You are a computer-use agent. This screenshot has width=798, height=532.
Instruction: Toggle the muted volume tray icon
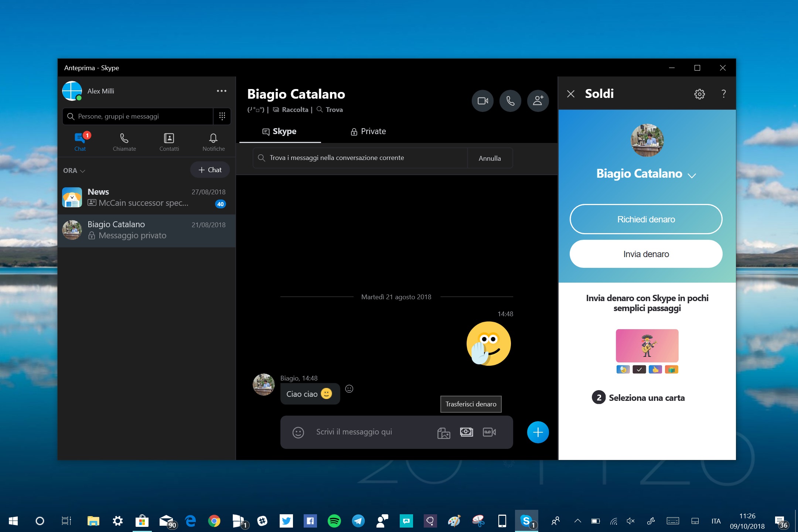point(631,521)
